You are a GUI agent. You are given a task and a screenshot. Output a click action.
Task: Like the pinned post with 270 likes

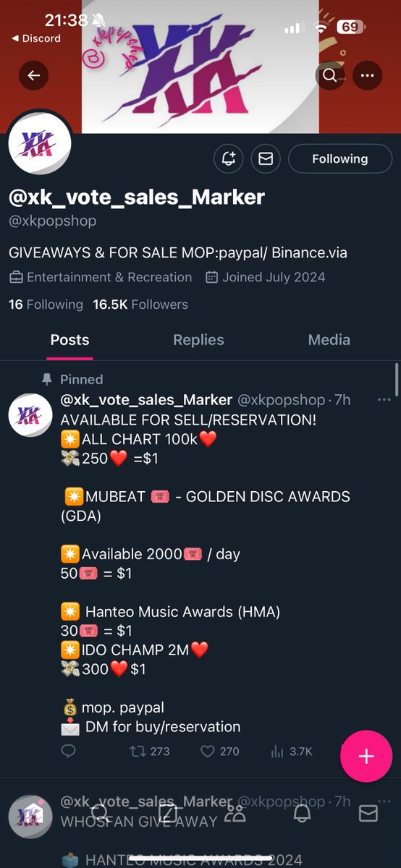(x=219, y=752)
